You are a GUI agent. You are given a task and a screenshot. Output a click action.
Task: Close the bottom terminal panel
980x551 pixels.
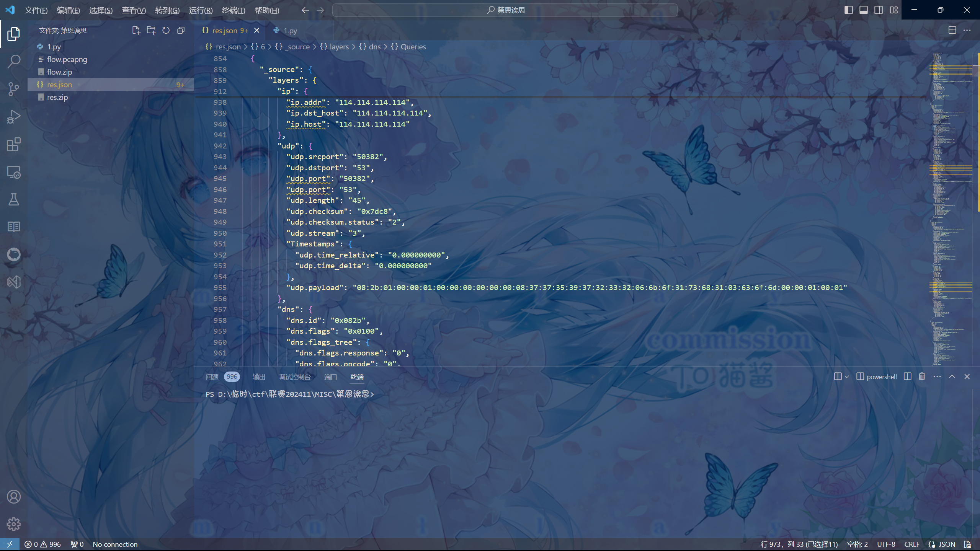point(967,377)
